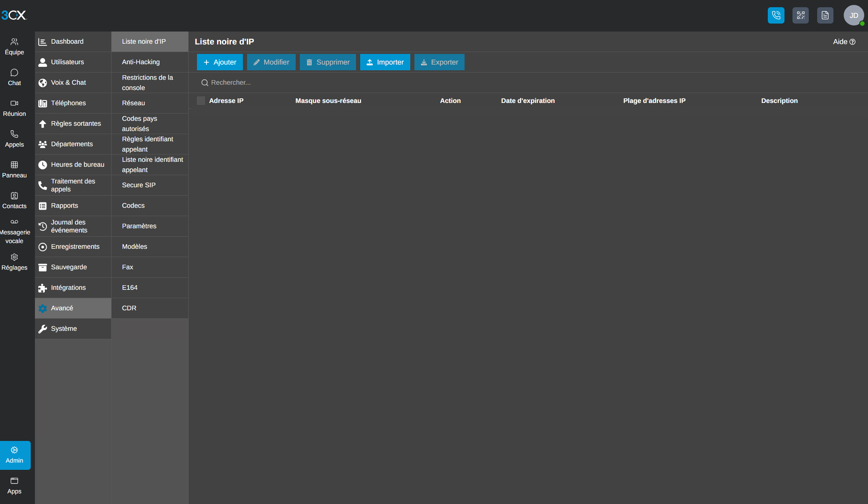Sort by Date d'expiration column
This screenshot has width=868, height=504.
coord(528,101)
